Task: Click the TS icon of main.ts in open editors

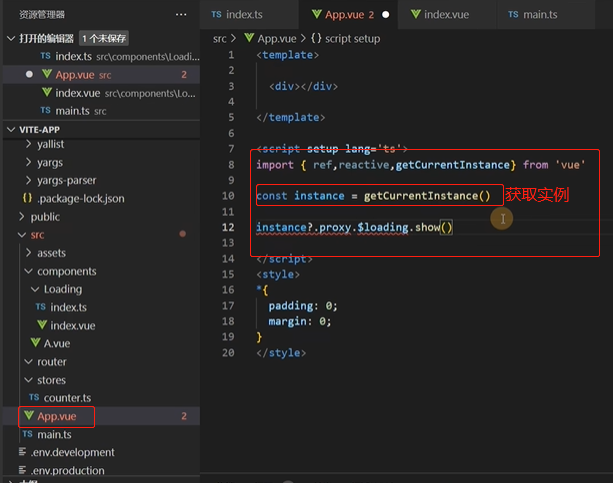Action: (45, 110)
